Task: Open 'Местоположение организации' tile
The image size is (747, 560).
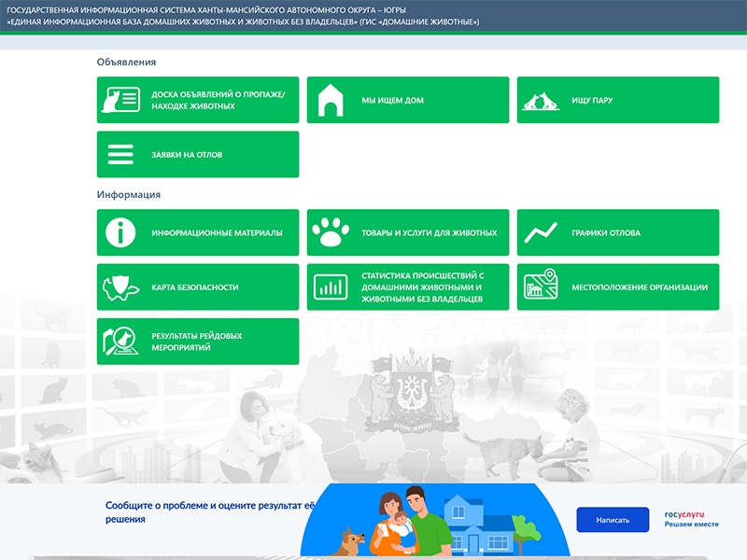Action: pos(618,287)
